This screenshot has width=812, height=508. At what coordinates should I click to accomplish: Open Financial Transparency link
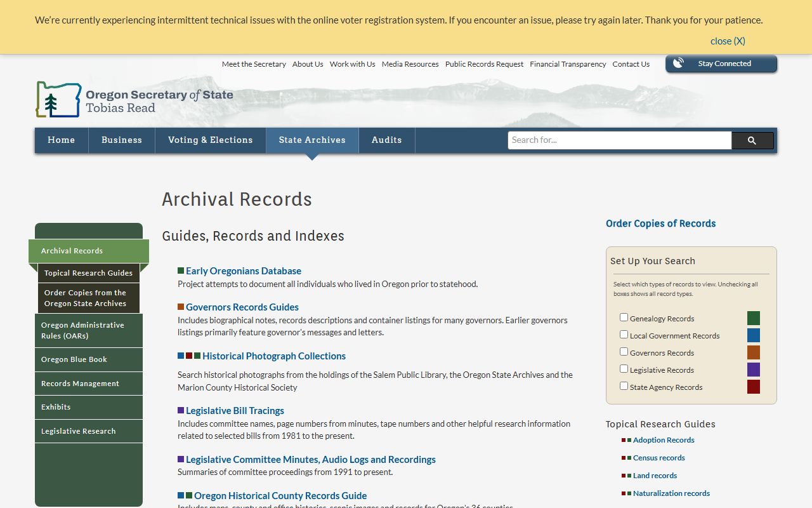coord(568,64)
